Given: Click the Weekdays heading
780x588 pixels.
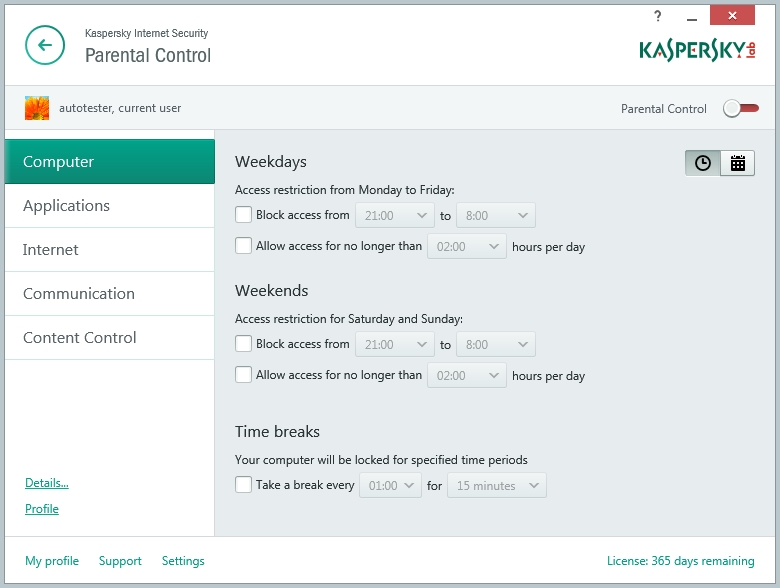Looking at the screenshot, I should [271, 162].
